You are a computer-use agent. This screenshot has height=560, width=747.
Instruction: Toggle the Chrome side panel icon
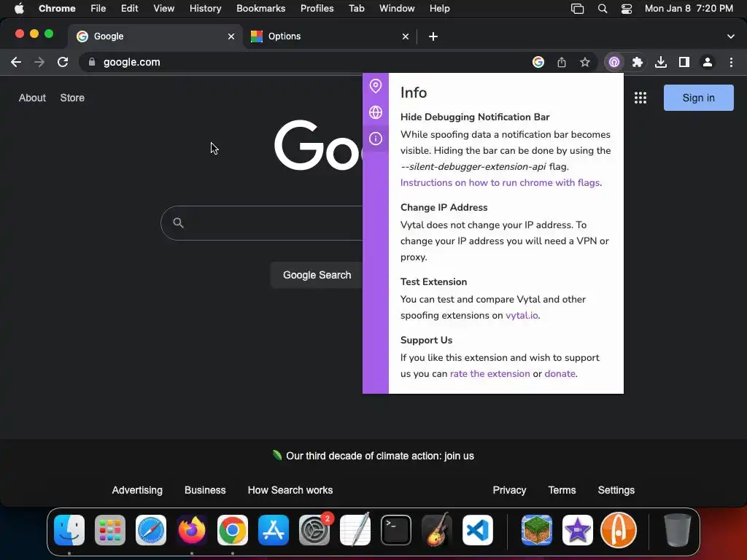tap(684, 62)
